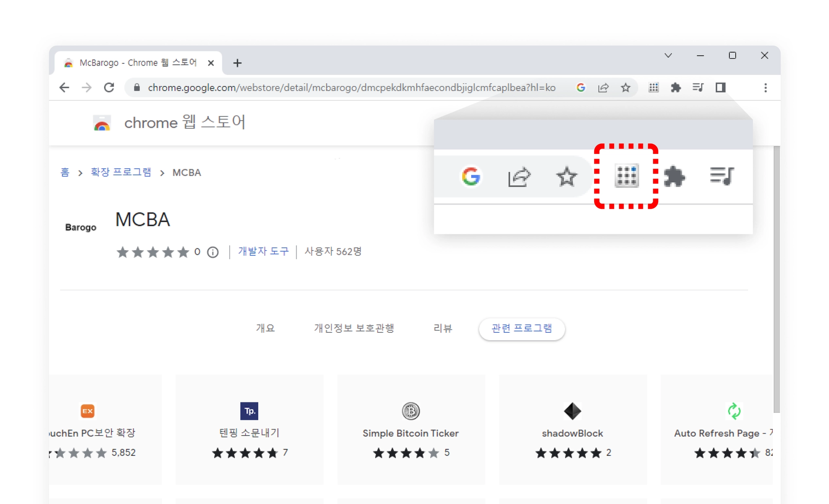Click the browser back arrow
Screen dimensions: 829x504
pyautogui.click(x=64, y=87)
